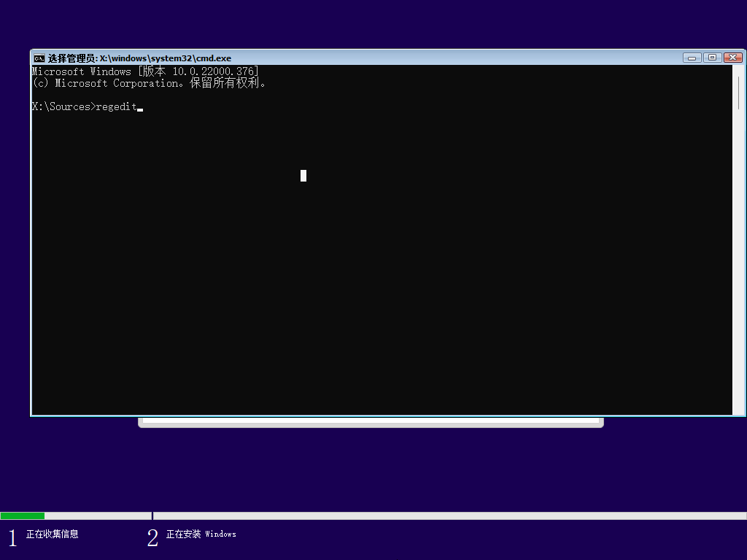Close the cmd.exe command prompt window

tap(732, 58)
